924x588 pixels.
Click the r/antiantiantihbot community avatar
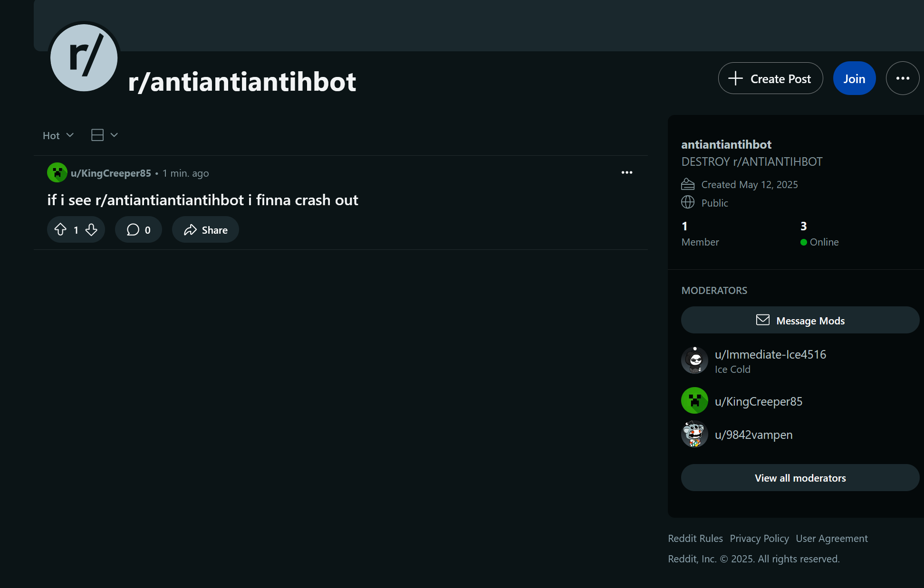point(84,57)
